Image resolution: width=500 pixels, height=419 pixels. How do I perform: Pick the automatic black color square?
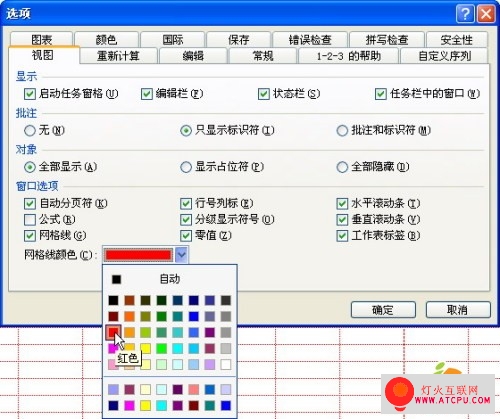[x=116, y=279]
